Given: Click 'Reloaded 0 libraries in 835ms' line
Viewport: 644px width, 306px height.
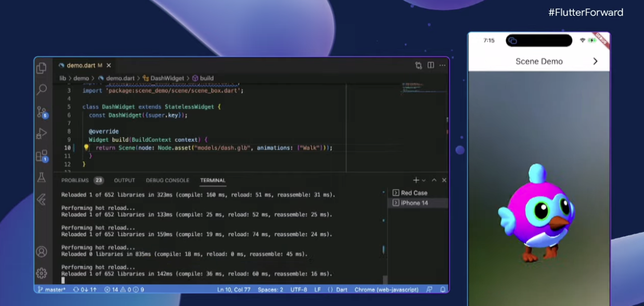Looking at the screenshot, I should click(184, 254).
